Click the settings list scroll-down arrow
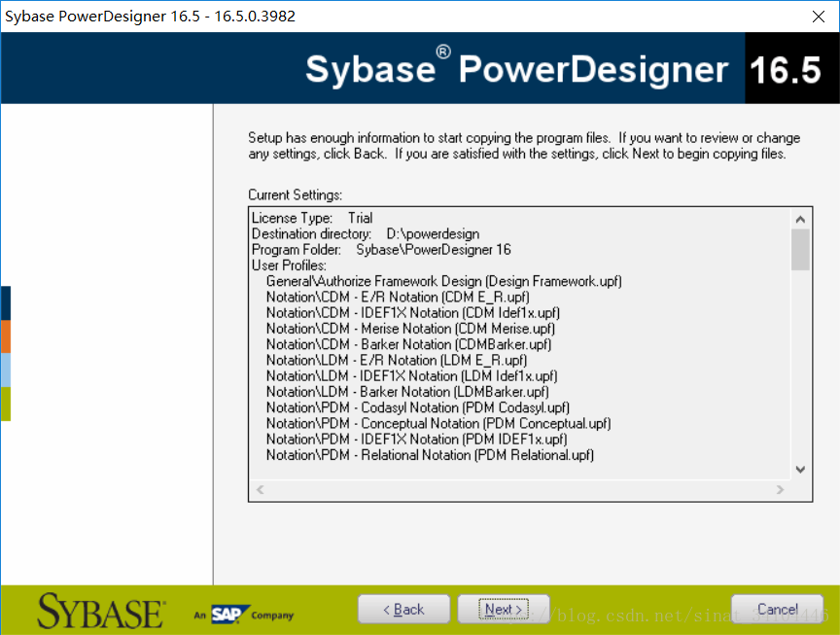This screenshot has width=840, height=635. [800, 470]
